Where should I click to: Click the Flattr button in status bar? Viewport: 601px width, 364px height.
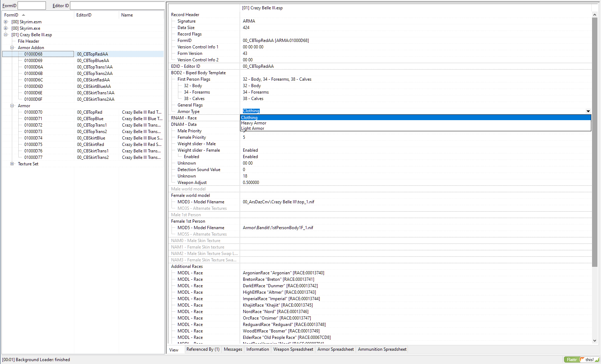point(572,360)
